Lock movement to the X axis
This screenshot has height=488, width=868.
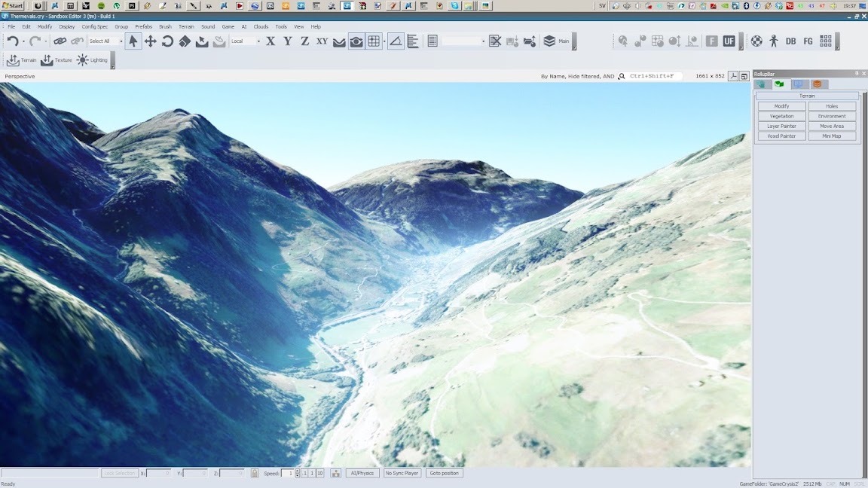point(270,41)
